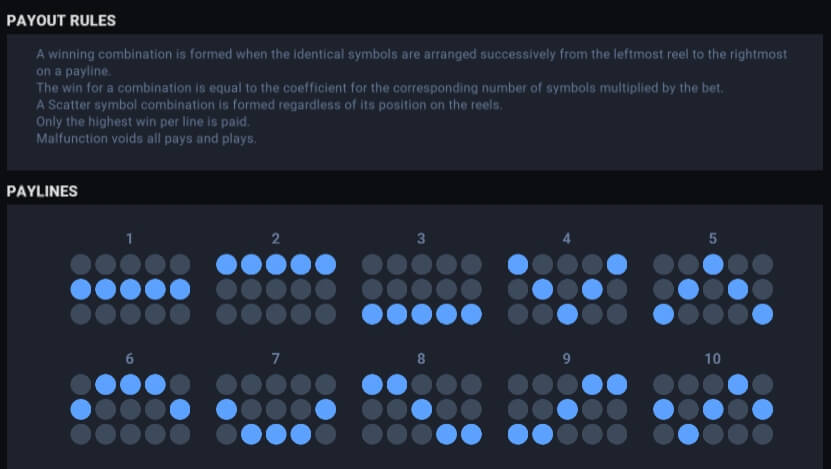Image resolution: width=831 pixels, height=469 pixels.
Task: Click the PAYLINES heading
Action: click(x=42, y=191)
